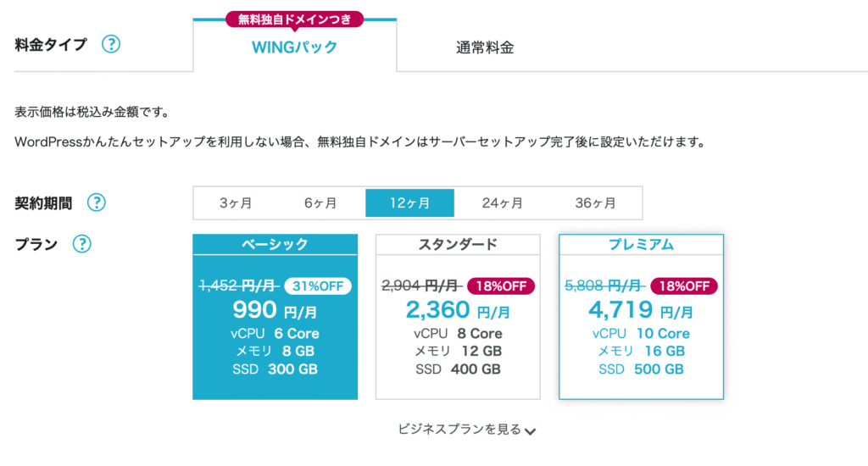The image size is (868, 466).
Task: Click the 990 円/月 price text
Action: tap(275, 310)
